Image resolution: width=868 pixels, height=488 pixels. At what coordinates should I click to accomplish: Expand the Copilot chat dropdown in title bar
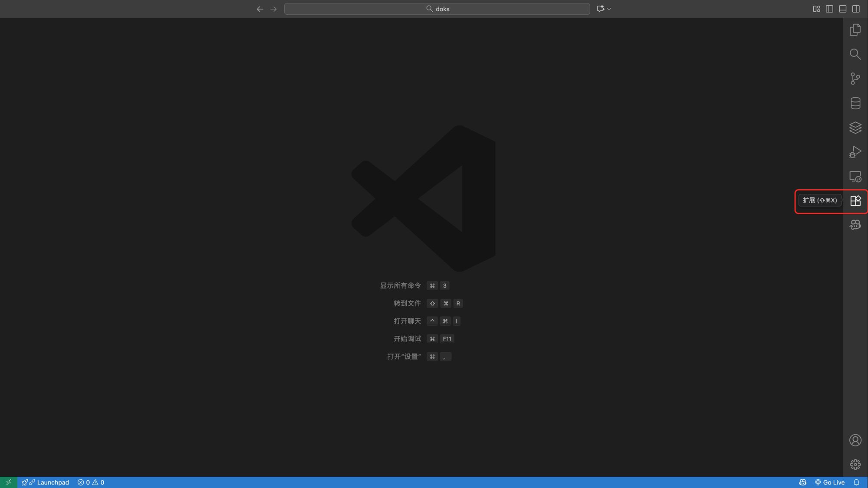tap(609, 9)
